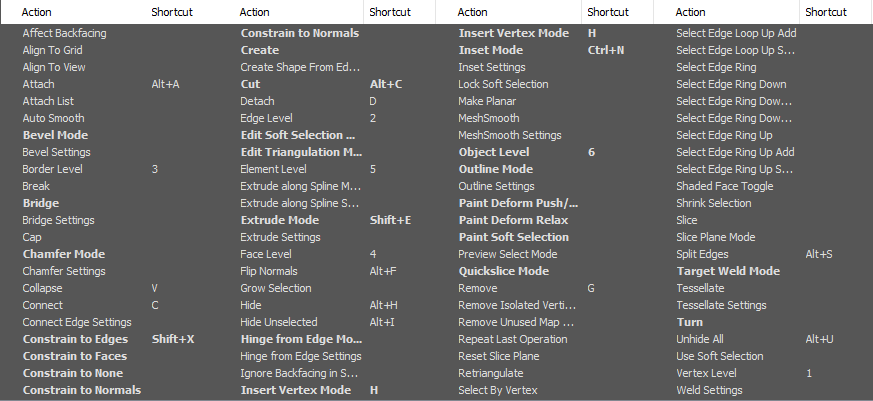Select the Flip Normals entry

269,271
